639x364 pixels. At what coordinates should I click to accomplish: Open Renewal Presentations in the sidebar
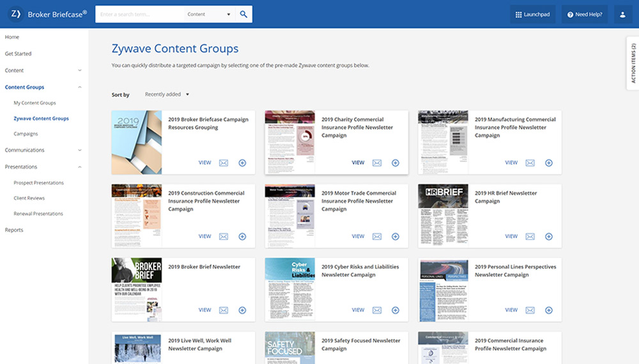[38, 214]
